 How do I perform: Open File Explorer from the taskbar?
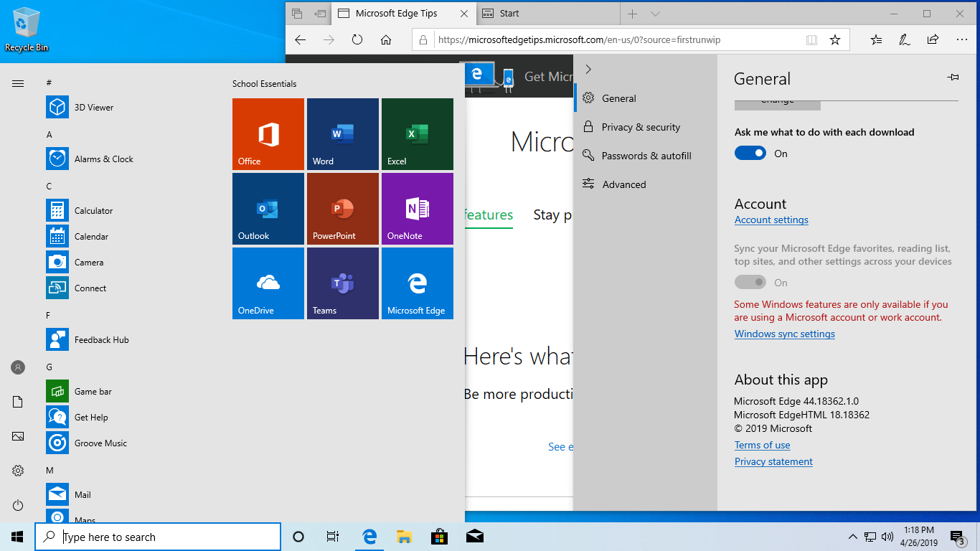(404, 537)
